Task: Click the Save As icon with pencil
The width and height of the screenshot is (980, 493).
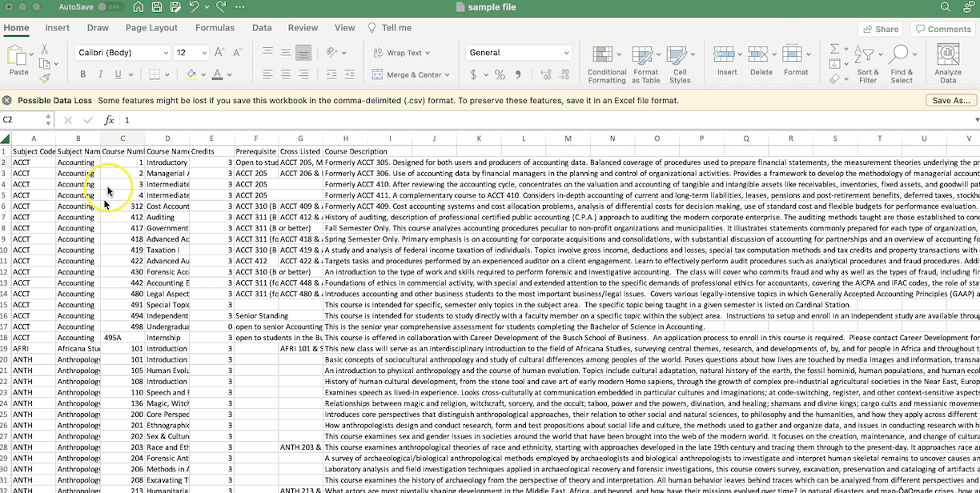Action: tap(177, 7)
